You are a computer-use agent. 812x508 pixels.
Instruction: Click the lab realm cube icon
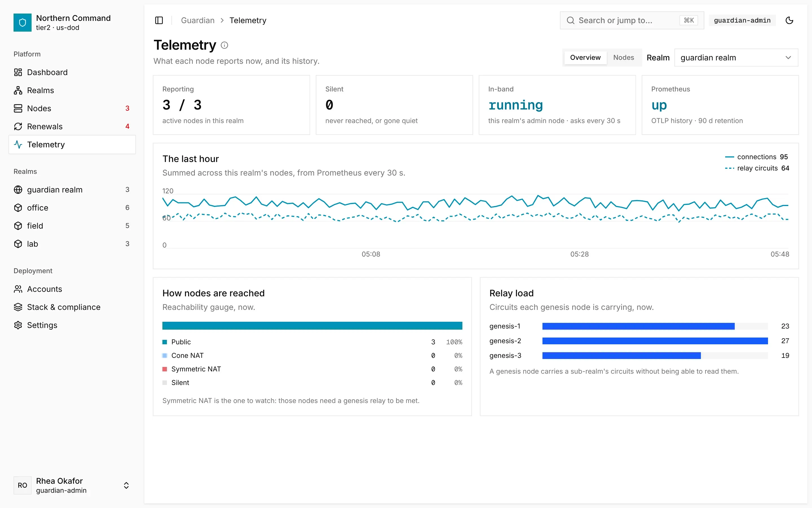point(18,244)
